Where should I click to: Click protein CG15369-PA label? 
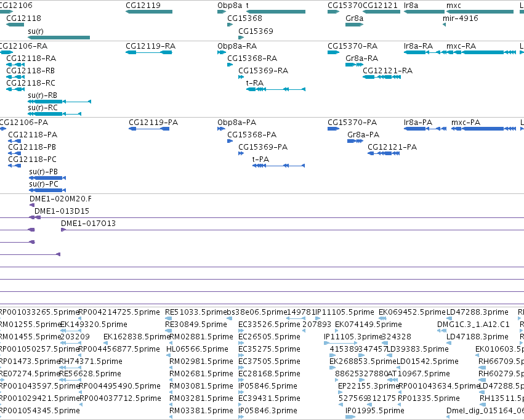[x=263, y=147]
